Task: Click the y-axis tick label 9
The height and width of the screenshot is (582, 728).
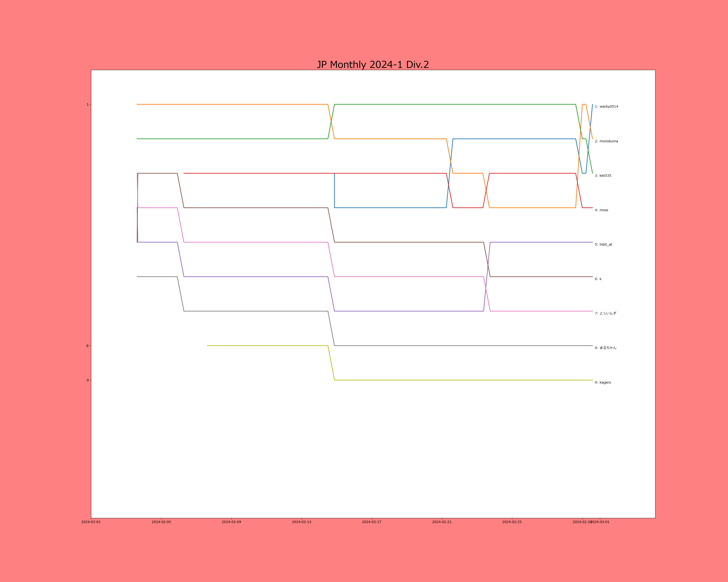Action: pyautogui.click(x=87, y=380)
